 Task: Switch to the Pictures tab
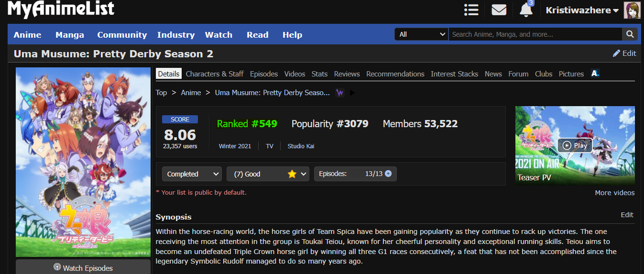[x=571, y=74]
